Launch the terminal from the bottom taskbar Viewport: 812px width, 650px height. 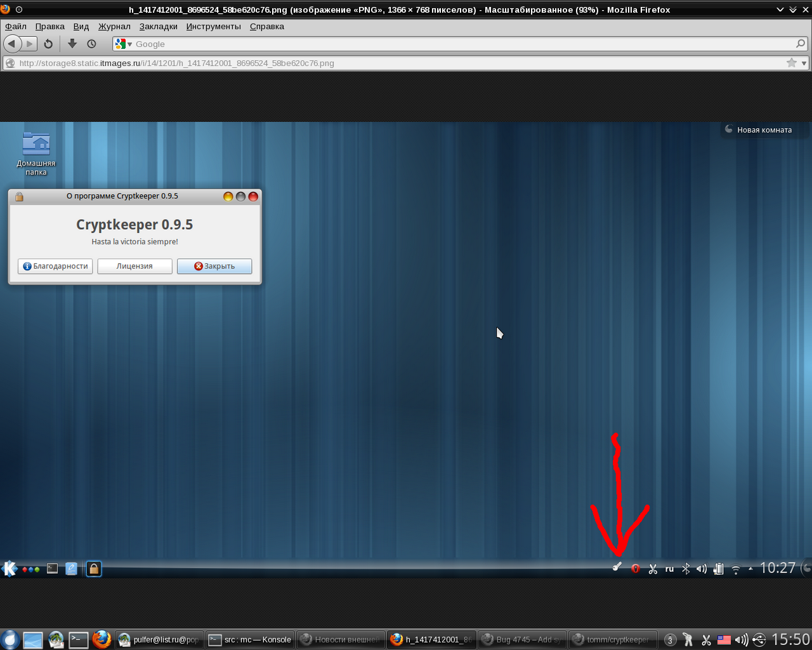point(79,640)
